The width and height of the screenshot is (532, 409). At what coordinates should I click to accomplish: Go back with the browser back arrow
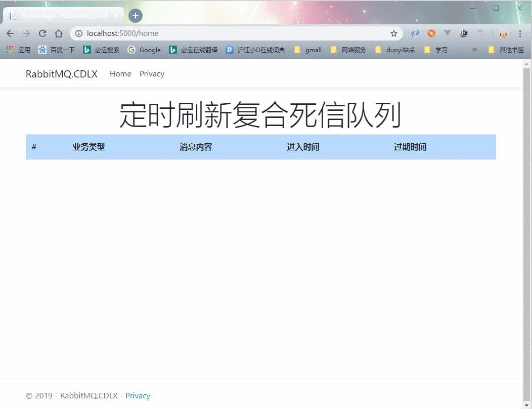(x=10, y=33)
